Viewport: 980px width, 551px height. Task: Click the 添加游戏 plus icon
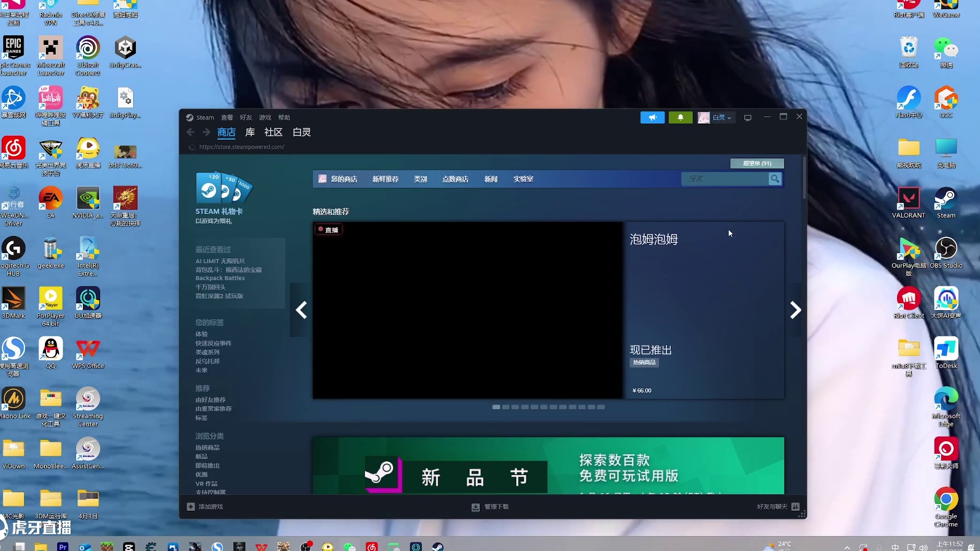pos(190,507)
